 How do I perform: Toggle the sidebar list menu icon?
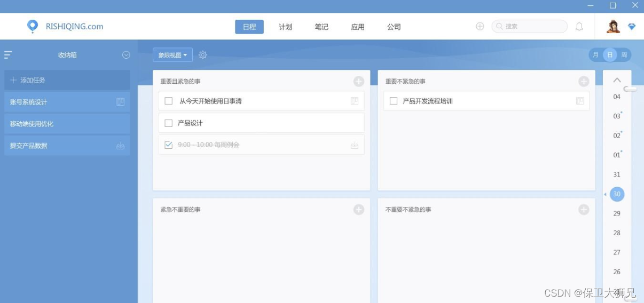pyautogui.click(x=8, y=55)
